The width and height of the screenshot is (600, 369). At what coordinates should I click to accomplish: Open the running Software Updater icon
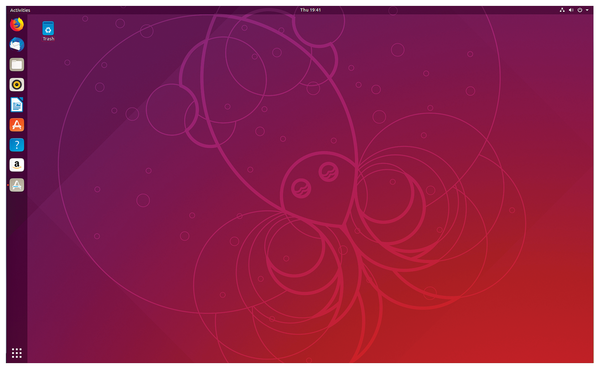(16, 185)
